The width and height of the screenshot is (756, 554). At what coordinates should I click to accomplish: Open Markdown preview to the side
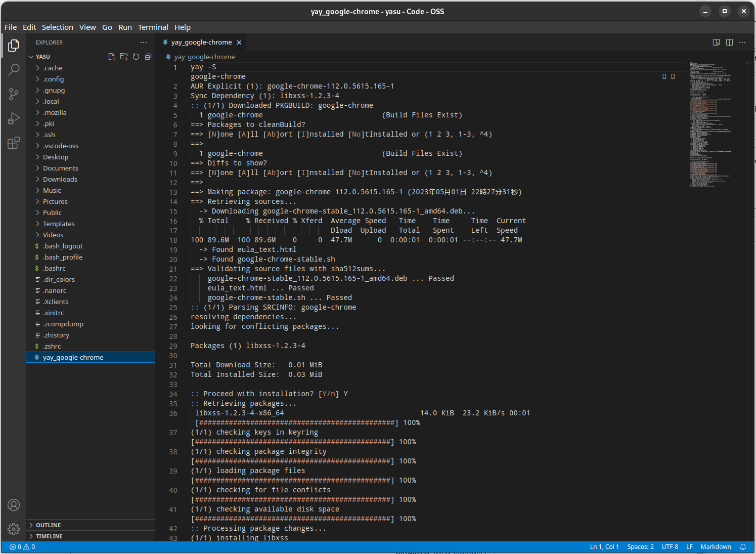(717, 42)
